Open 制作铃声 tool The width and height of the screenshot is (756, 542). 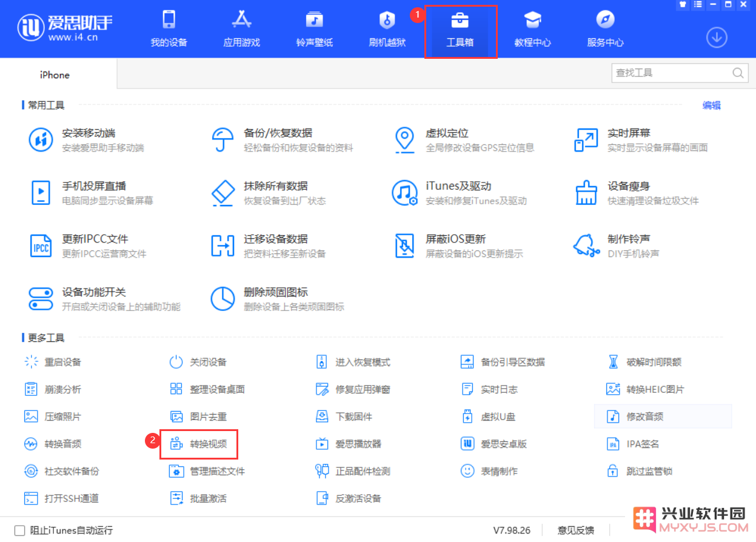pyautogui.click(x=616, y=246)
